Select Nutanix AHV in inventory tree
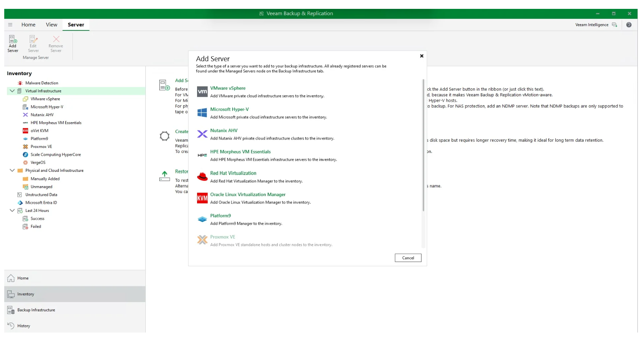Viewport: 644px width, 346px height. 42,115
